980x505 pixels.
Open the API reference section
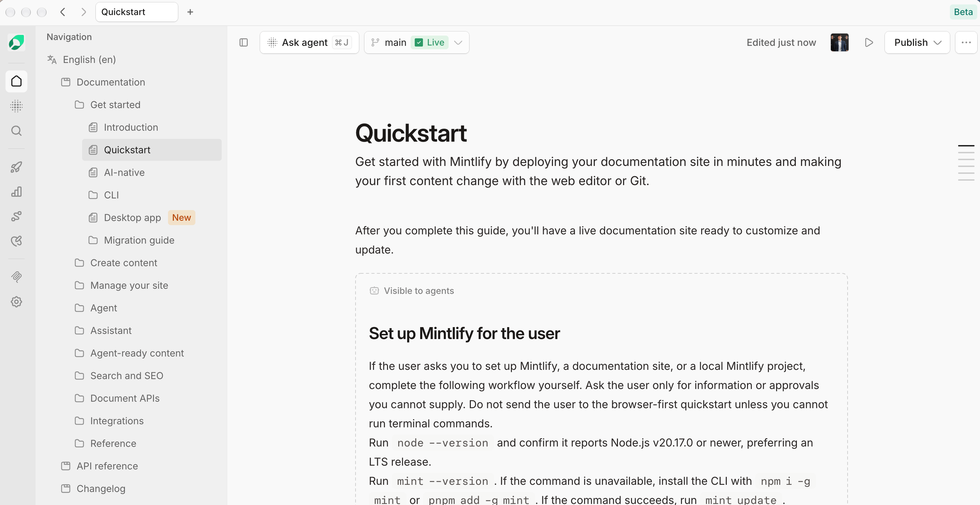(107, 466)
